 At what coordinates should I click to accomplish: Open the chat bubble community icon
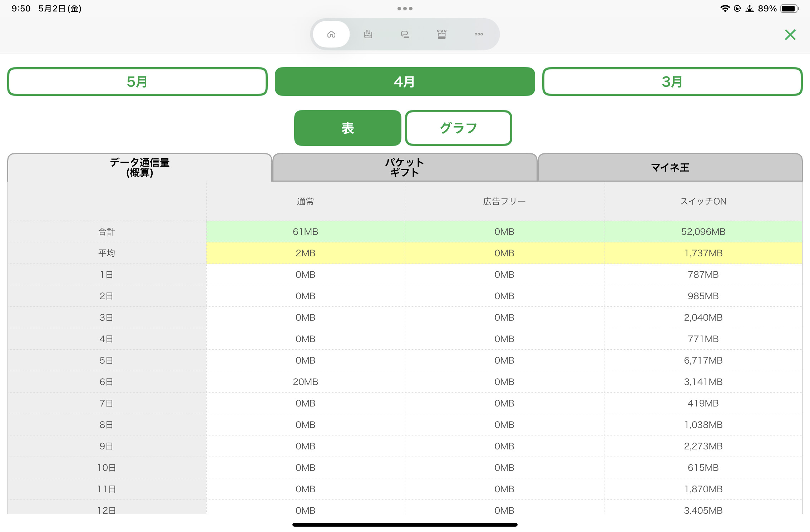405,34
